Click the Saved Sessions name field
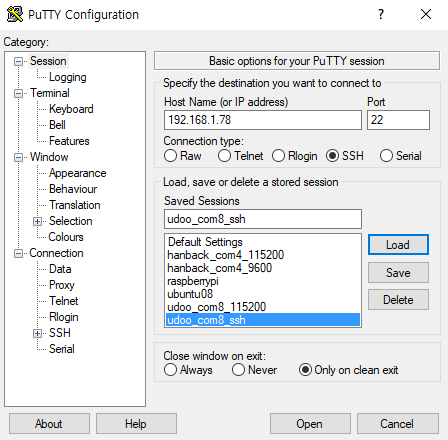Viewport: 448px width, 440px height. pos(263,219)
